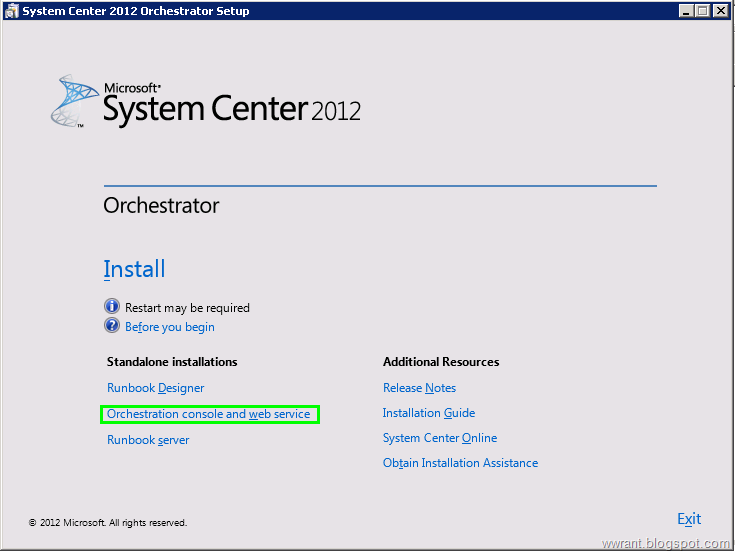Open Obtain Installation Assistance link

[x=460, y=463]
